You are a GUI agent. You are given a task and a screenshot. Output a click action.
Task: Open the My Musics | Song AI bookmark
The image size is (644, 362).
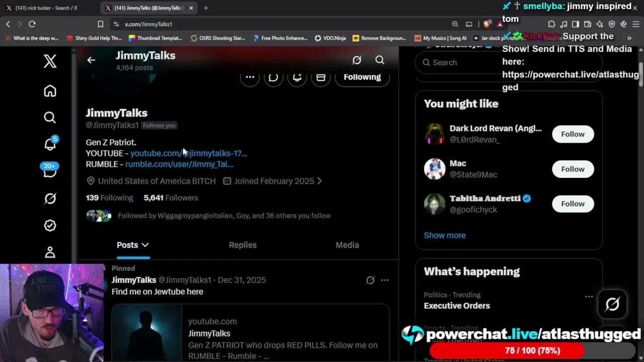(441, 38)
